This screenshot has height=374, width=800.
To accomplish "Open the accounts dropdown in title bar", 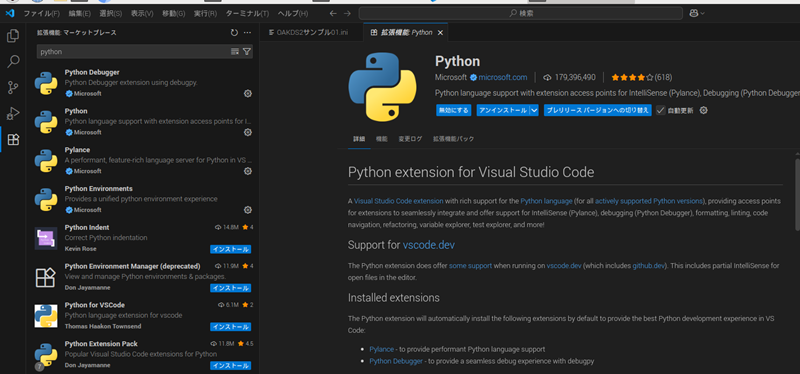I will coord(697,13).
